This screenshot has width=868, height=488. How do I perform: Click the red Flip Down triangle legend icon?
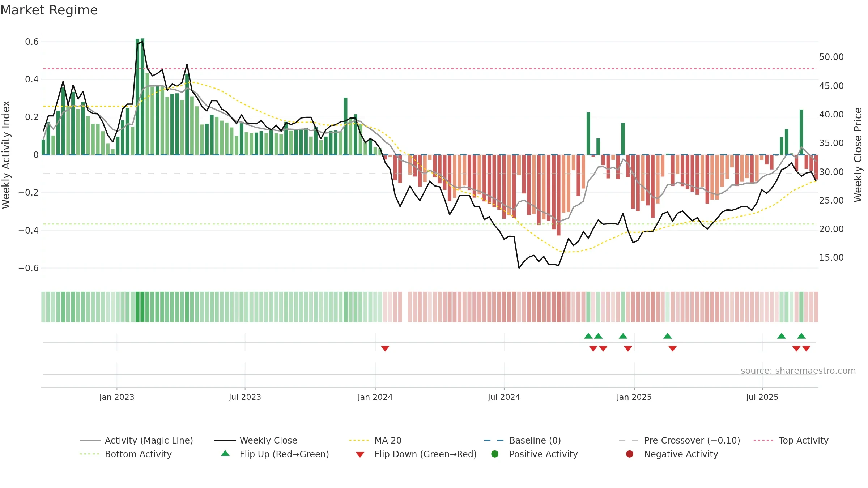(360, 455)
